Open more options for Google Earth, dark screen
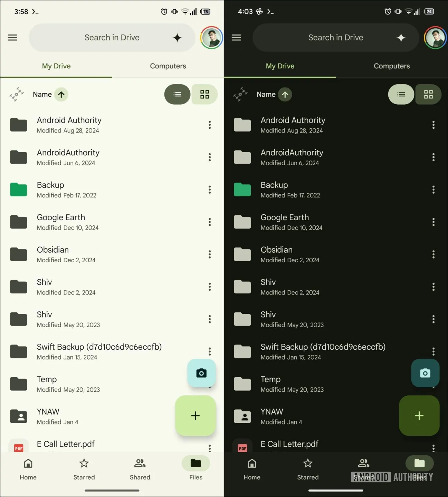Viewport: 448px width, 497px height. [433, 222]
